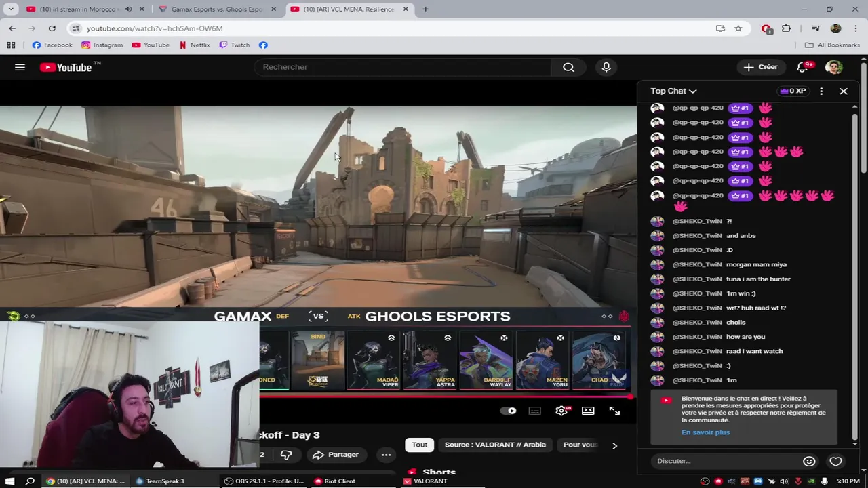The image size is (868, 488).
Task: Click the Rechercher search field
Action: 403,67
